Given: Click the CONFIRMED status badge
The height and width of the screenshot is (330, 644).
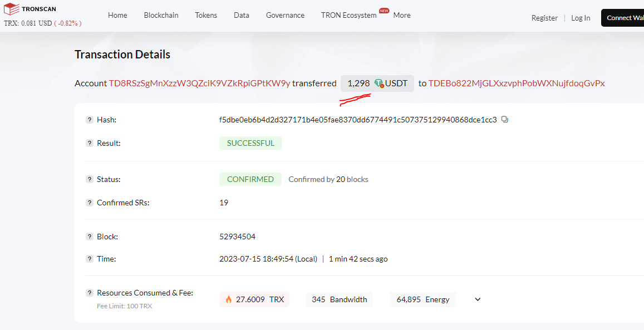Looking at the screenshot, I should 250,179.
